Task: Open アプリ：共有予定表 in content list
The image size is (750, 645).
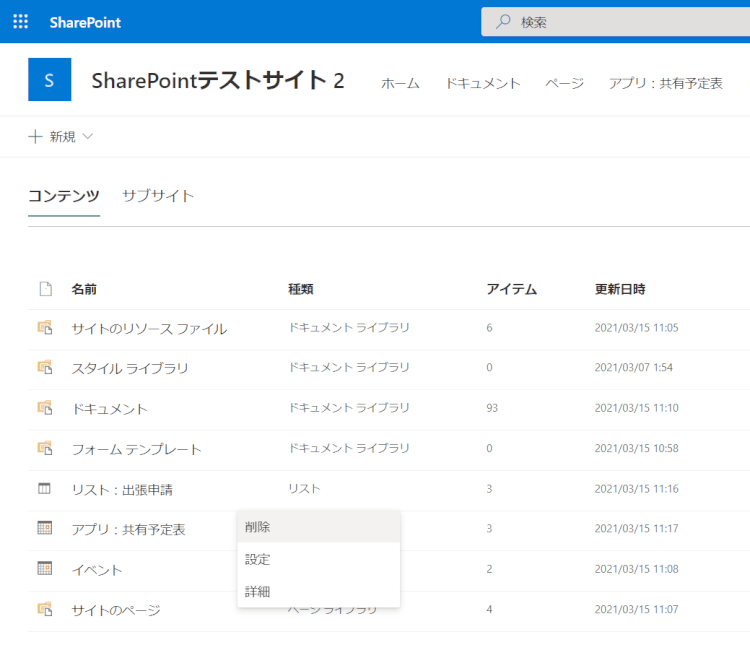Action: 128,530
